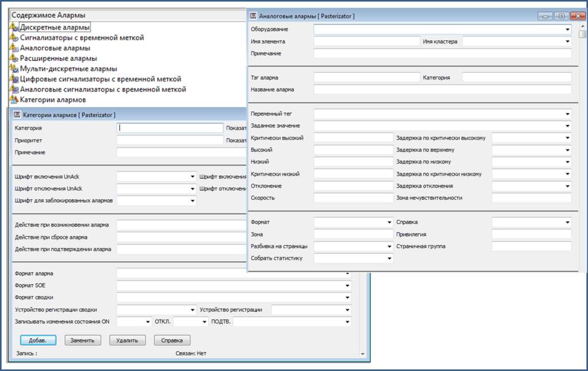Click the Категории алармов list icon

pos(14,99)
